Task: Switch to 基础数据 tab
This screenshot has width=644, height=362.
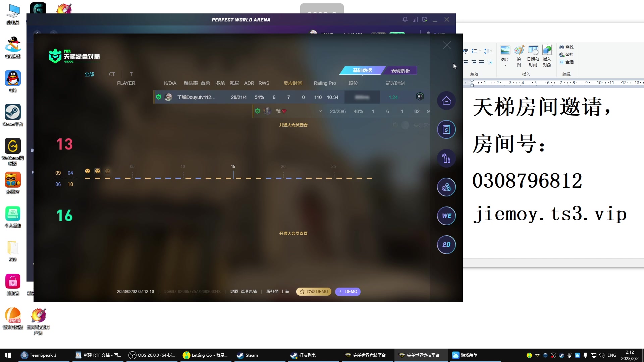Action: pos(362,70)
